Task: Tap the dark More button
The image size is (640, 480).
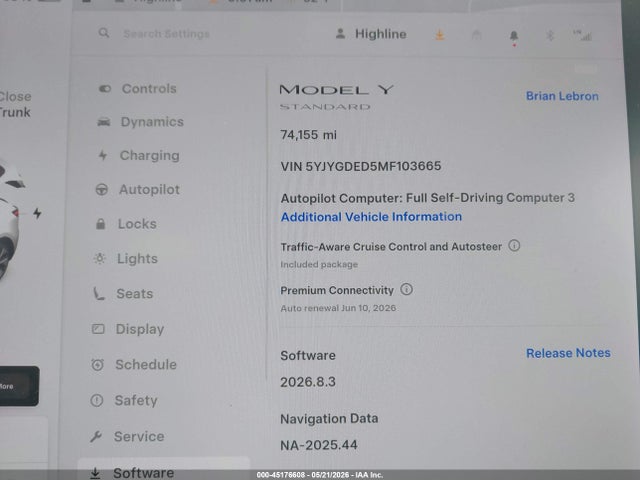Action: (18, 386)
